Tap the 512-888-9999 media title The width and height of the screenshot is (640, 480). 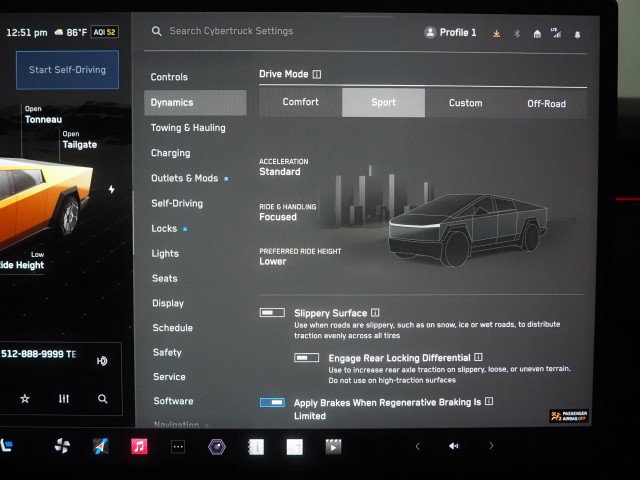[38, 354]
